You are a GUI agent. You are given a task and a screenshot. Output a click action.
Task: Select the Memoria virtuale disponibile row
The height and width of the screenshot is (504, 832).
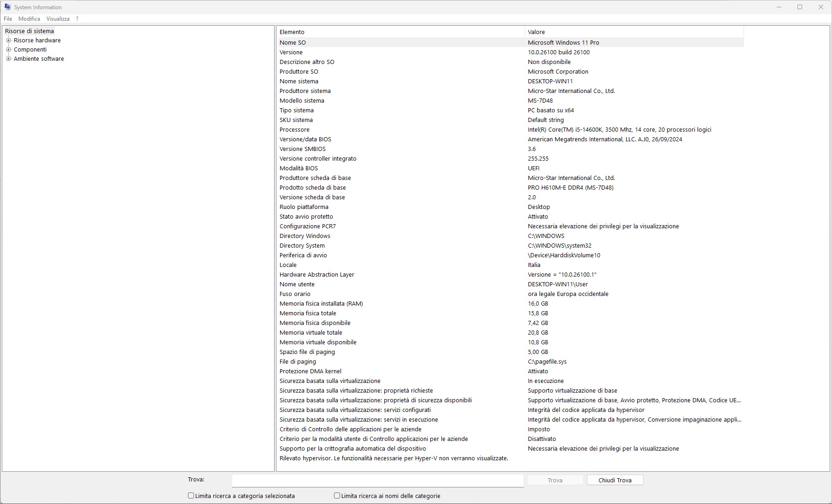coord(510,342)
